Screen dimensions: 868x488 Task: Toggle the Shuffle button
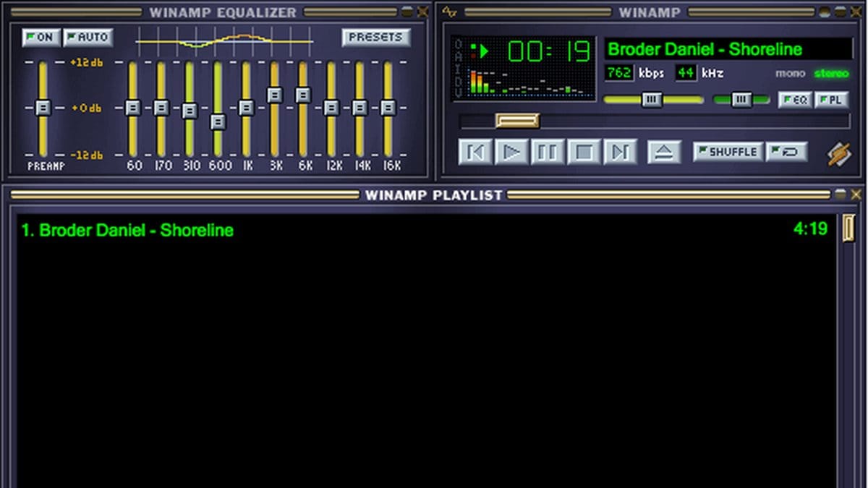click(728, 152)
